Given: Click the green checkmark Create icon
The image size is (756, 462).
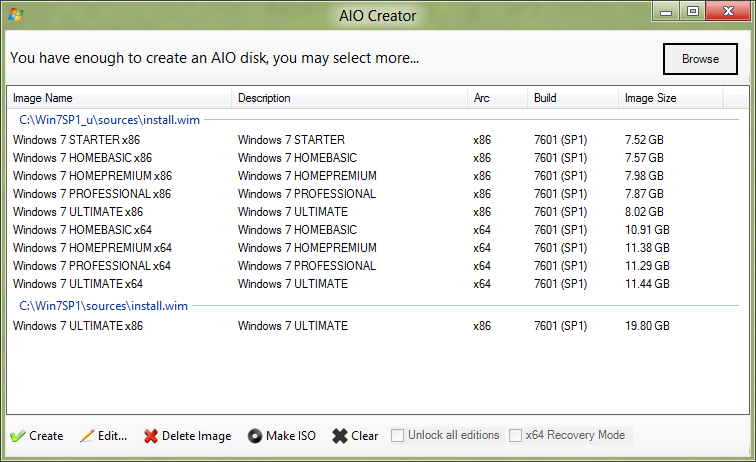Looking at the screenshot, I should coord(17,436).
